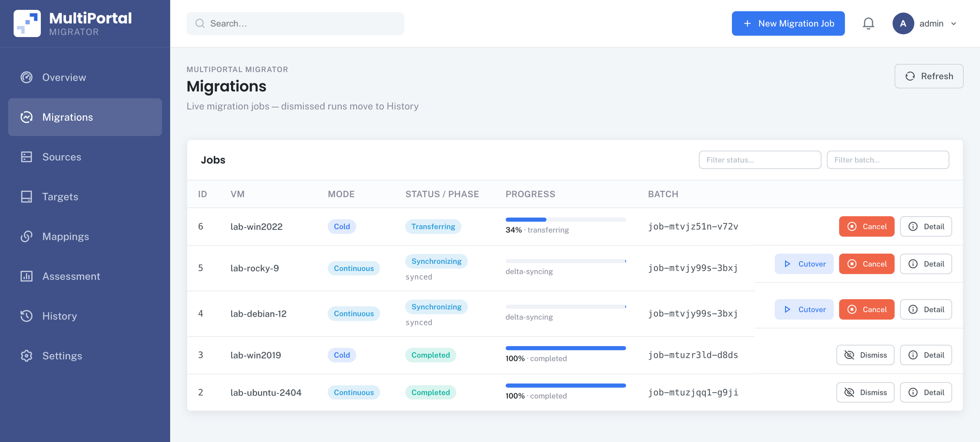Open Detail for lab-rocky-9
The image size is (980, 442).
coord(926,264)
